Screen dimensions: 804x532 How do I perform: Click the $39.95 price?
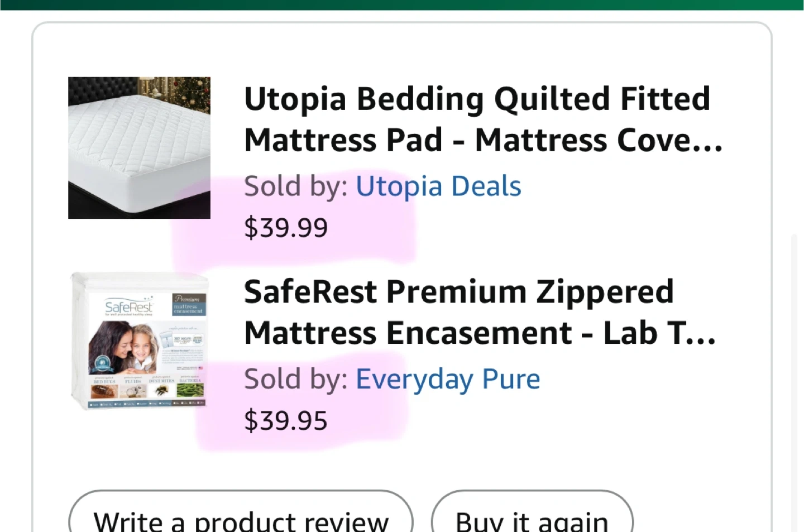(286, 421)
